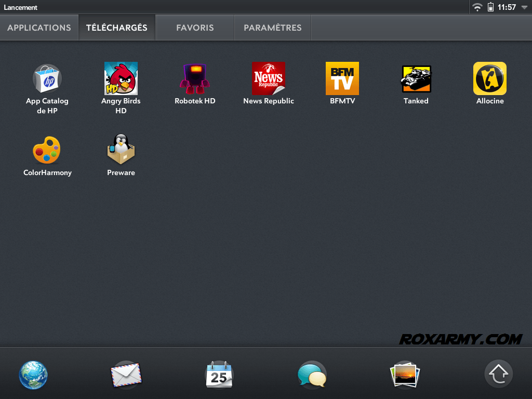The image size is (532, 399).
Task: Switch to the Favoris tab
Action: coord(195,28)
